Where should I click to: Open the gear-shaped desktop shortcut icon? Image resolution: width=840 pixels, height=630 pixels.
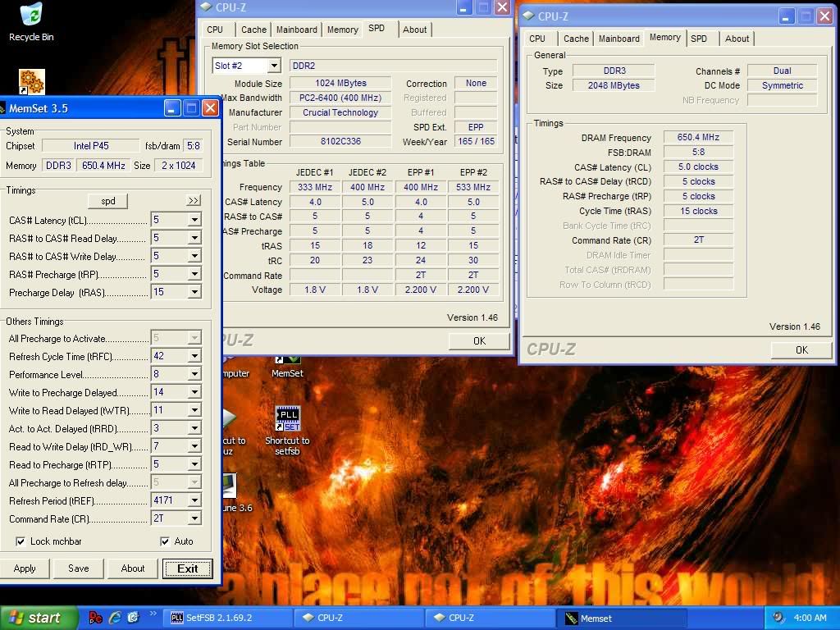click(x=32, y=82)
